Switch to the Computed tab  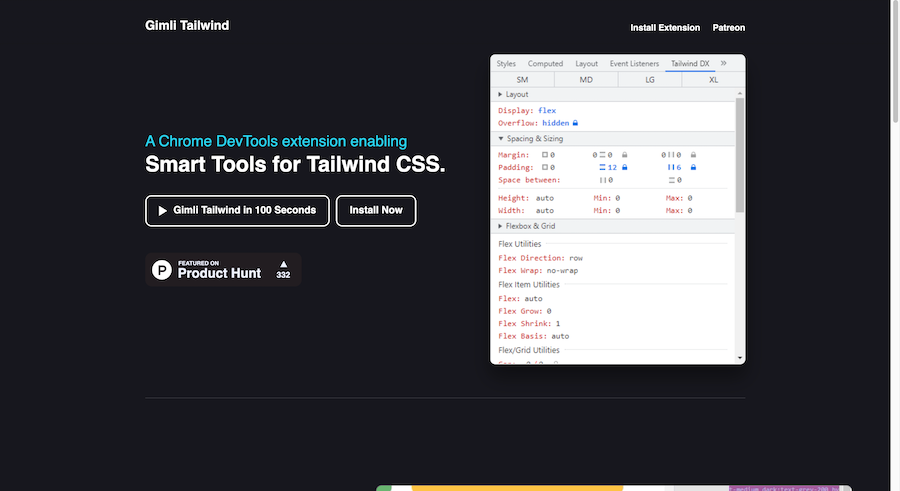pos(545,64)
